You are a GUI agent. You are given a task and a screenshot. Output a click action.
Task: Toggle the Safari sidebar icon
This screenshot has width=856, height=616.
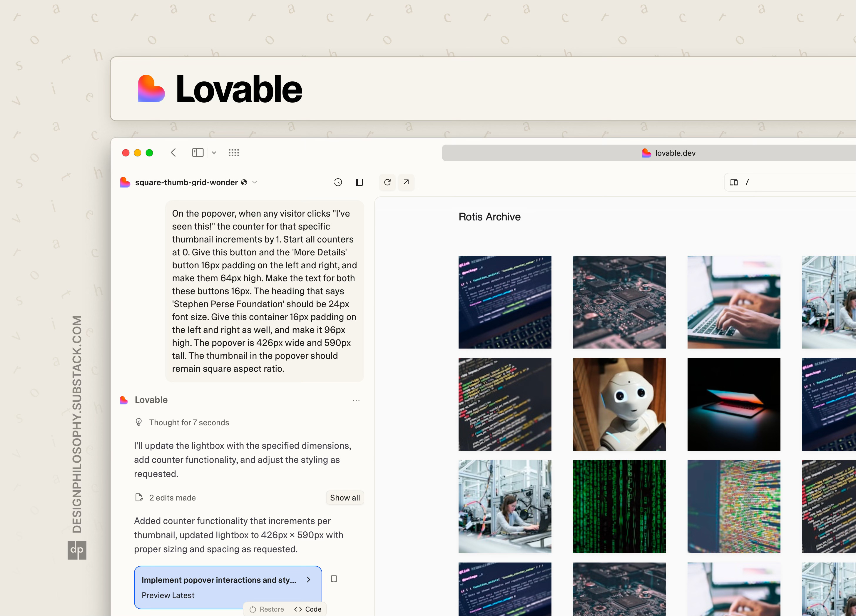click(x=198, y=153)
